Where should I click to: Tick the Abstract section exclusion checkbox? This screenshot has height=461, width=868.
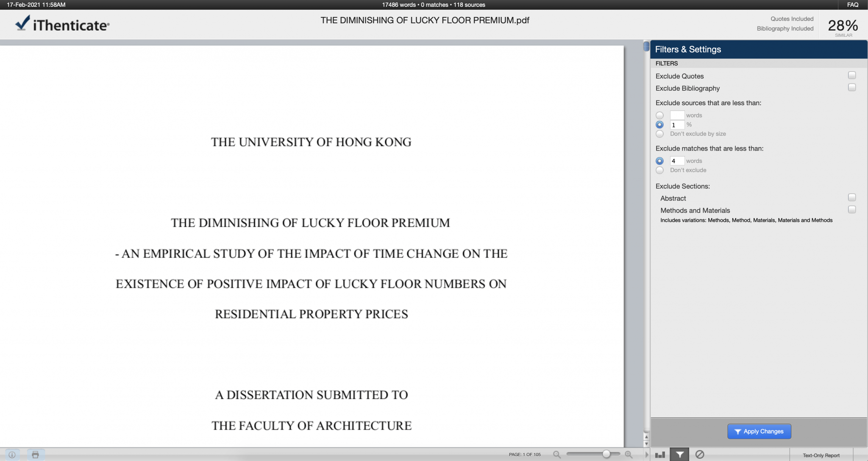coord(852,198)
